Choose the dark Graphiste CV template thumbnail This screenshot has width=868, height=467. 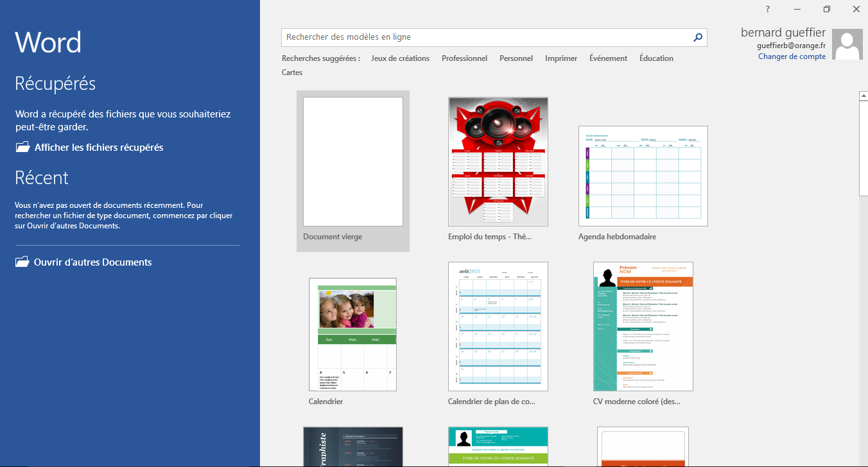click(353, 446)
